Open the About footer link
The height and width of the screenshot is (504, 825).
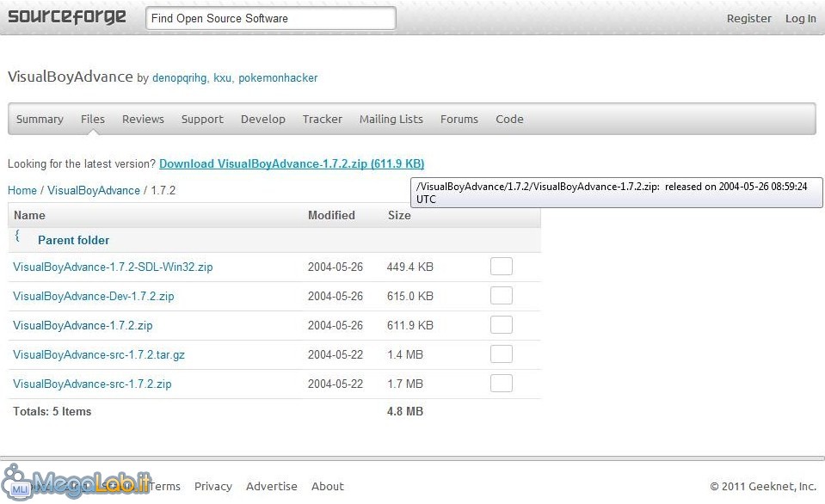tap(327, 486)
